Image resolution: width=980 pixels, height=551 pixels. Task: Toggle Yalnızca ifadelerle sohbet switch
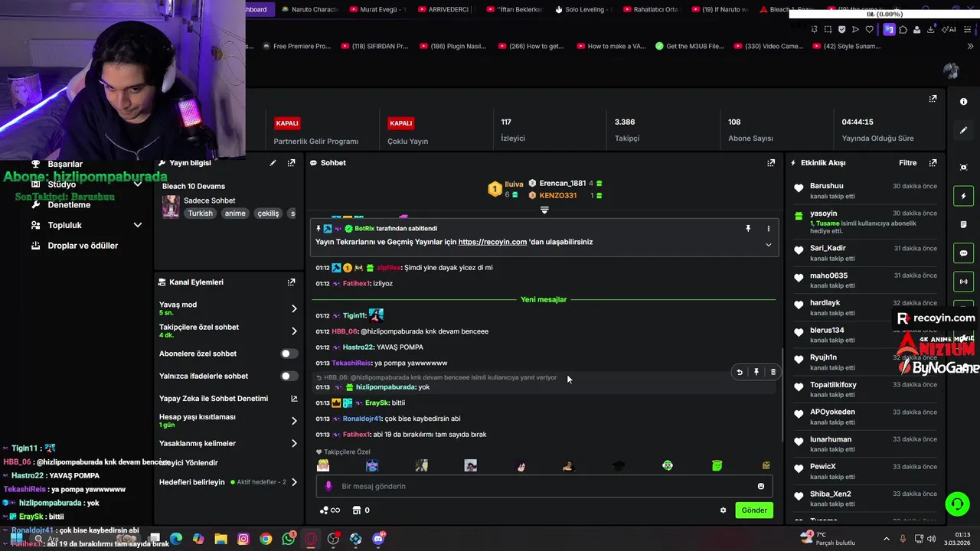pos(289,376)
